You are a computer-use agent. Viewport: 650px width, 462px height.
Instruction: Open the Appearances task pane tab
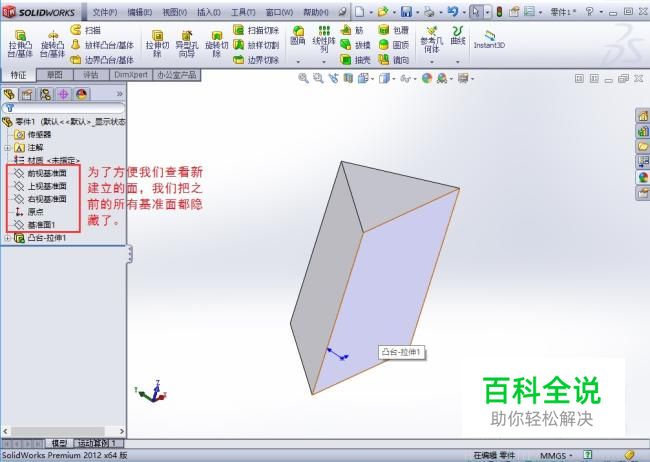pos(643,178)
